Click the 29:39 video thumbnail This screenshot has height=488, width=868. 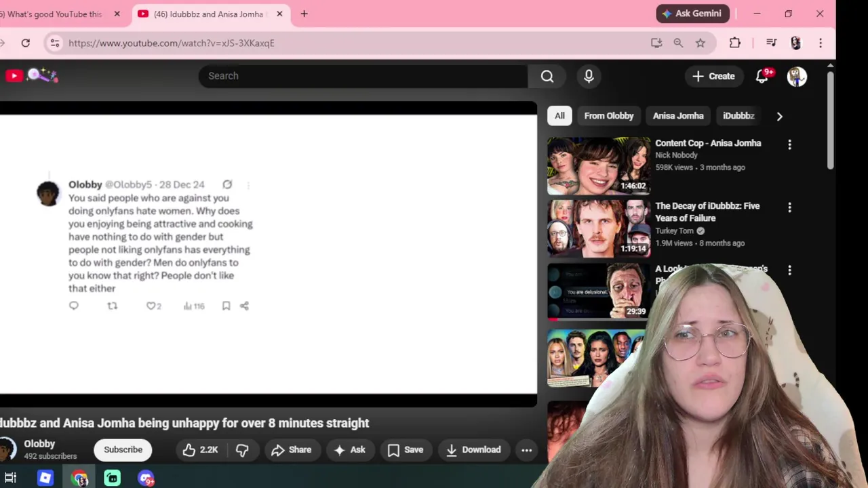[x=599, y=292]
